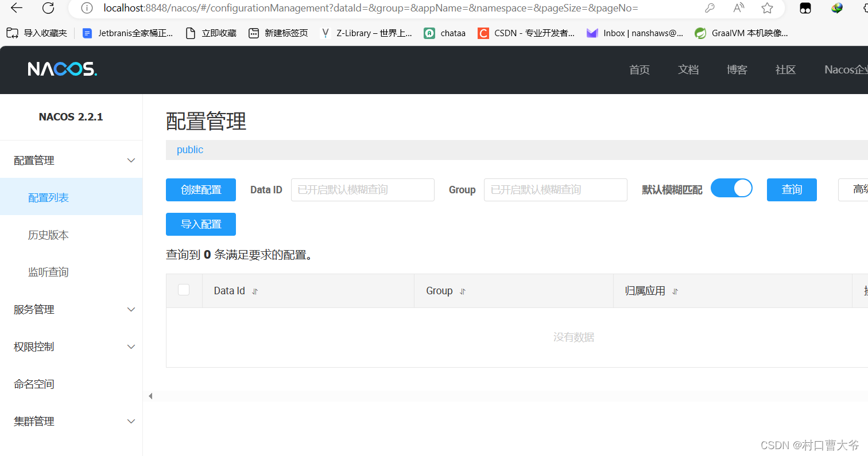868x456 pixels.
Task: Open 文档 in the top navigation
Action: coord(688,69)
